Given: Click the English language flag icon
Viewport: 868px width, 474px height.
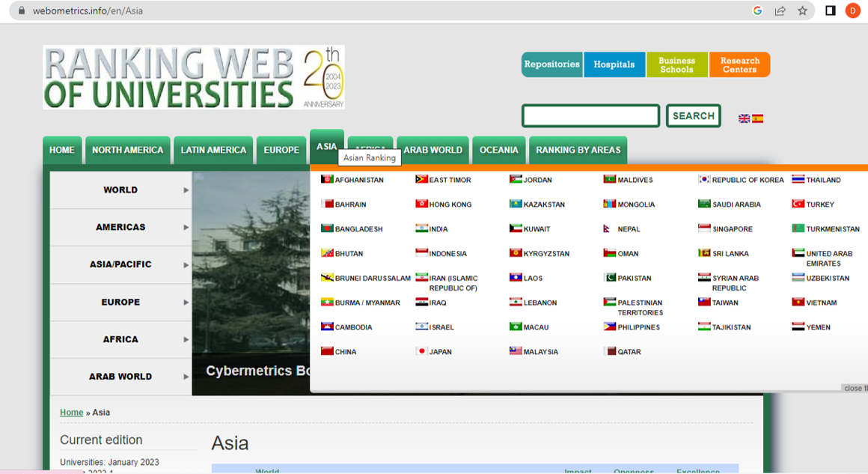Looking at the screenshot, I should (x=743, y=118).
